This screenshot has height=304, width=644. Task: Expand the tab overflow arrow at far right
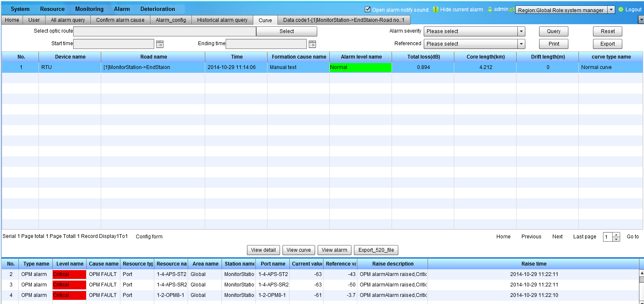[x=641, y=20]
